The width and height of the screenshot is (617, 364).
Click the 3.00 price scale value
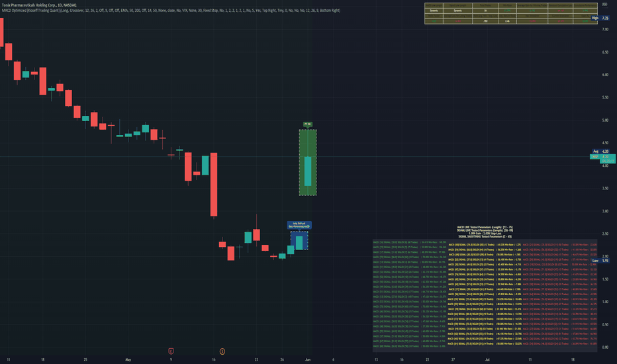coord(605,211)
